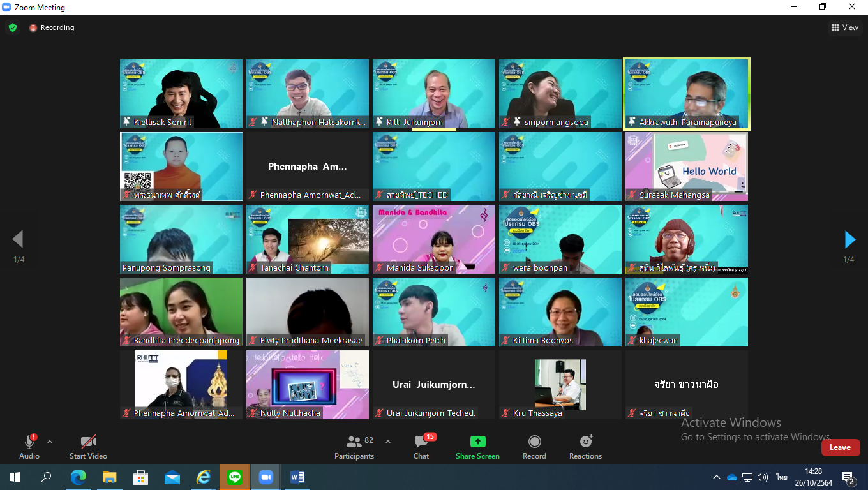Select Akkrawuthi Paramapuneya video tile
The image size is (868, 490).
pos(687,94)
